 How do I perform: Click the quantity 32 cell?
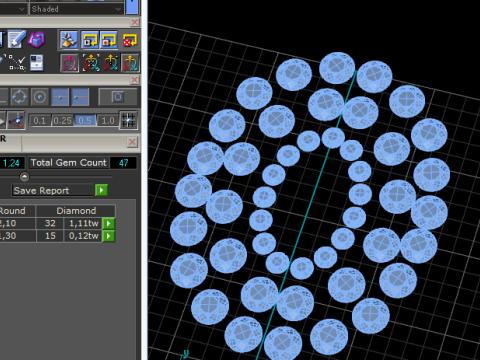click(50, 223)
